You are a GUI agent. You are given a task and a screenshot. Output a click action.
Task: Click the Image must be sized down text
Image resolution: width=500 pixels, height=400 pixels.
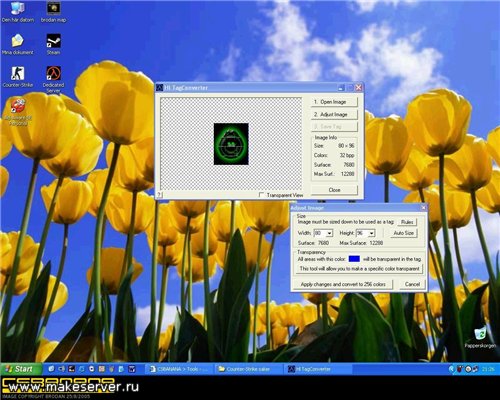pyautogui.click(x=346, y=222)
